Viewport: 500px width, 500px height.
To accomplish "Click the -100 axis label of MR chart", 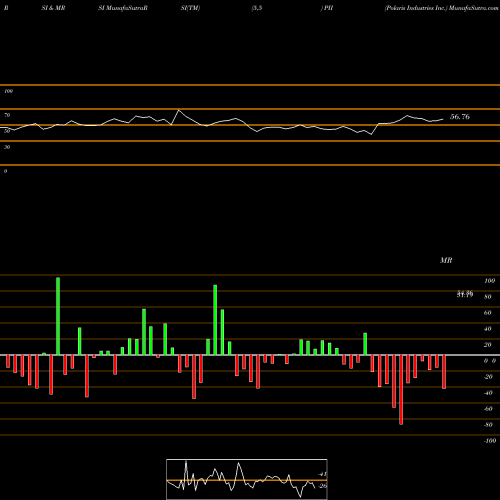I will (490, 441).
